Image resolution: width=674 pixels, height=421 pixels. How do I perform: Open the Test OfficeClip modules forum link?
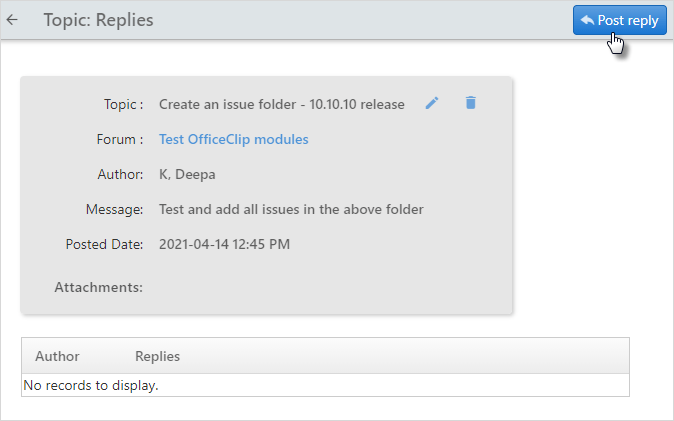[x=234, y=139]
